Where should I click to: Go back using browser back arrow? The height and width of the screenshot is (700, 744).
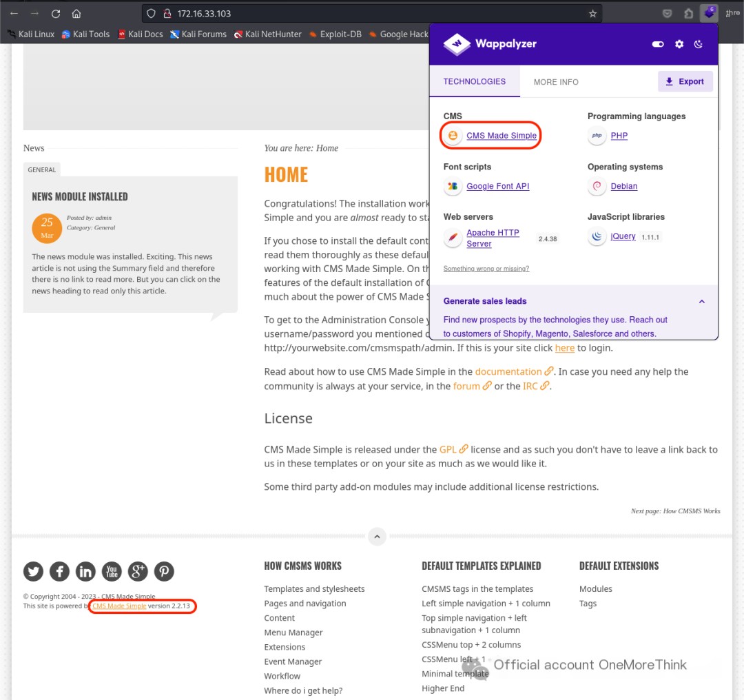pos(14,14)
